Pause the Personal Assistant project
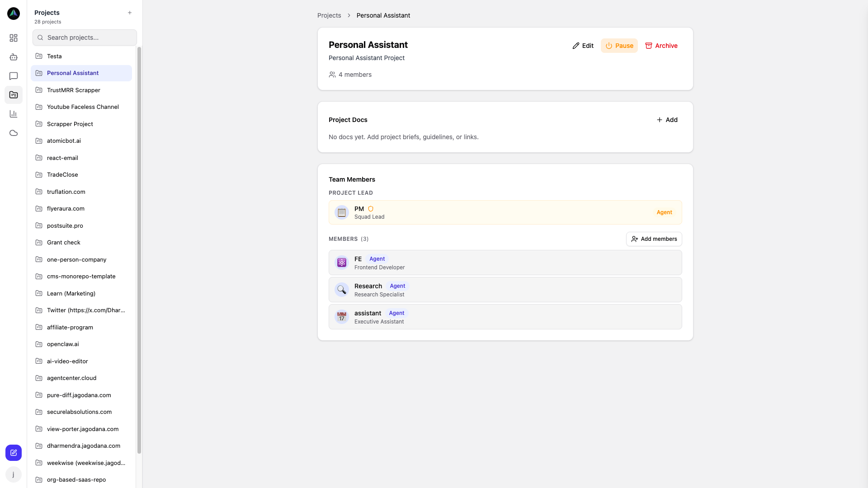Screen dimensions: 868x488 tap(619, 46)
